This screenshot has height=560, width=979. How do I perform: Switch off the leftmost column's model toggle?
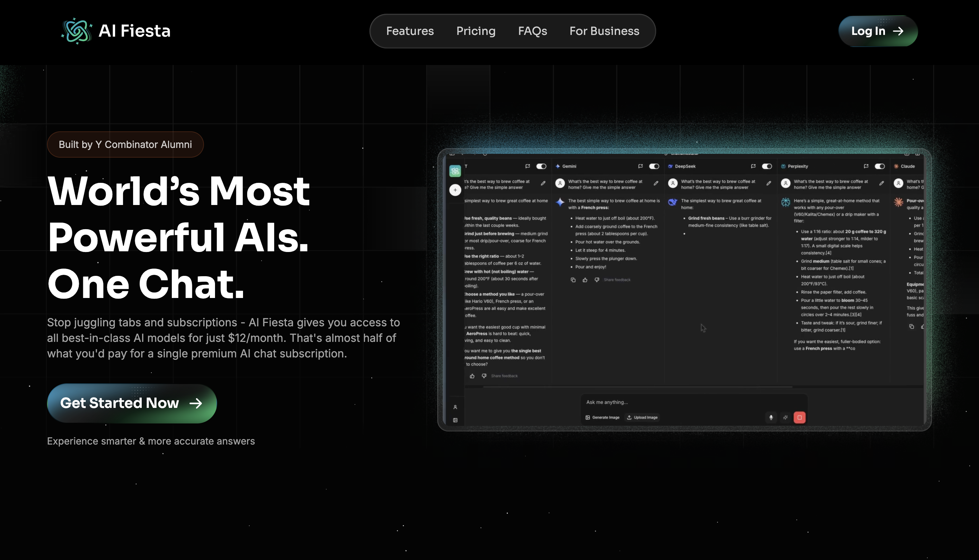(x=541, y=166)
